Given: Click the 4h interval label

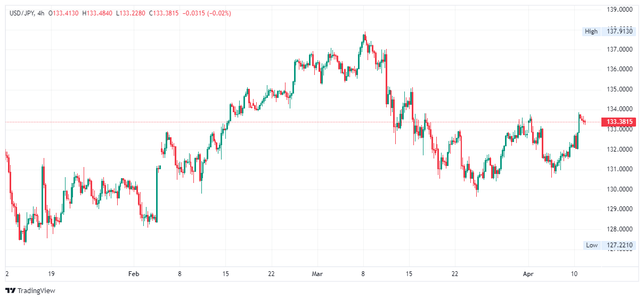Looking at the screenshot, I should [42, 13].
